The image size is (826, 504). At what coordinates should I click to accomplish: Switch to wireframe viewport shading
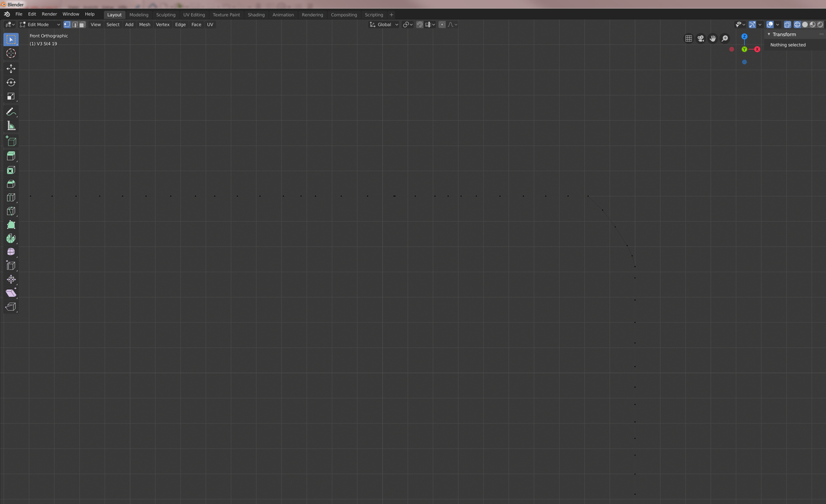tap(797, 25)
